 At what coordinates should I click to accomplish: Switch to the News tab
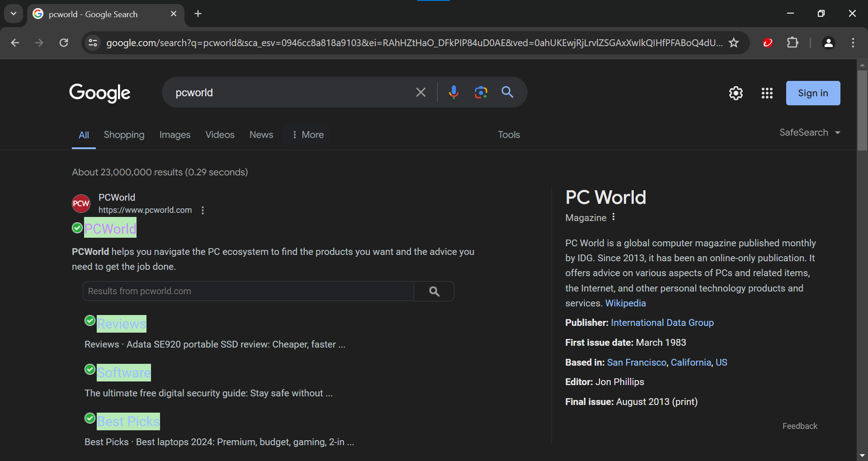[261, 135]
